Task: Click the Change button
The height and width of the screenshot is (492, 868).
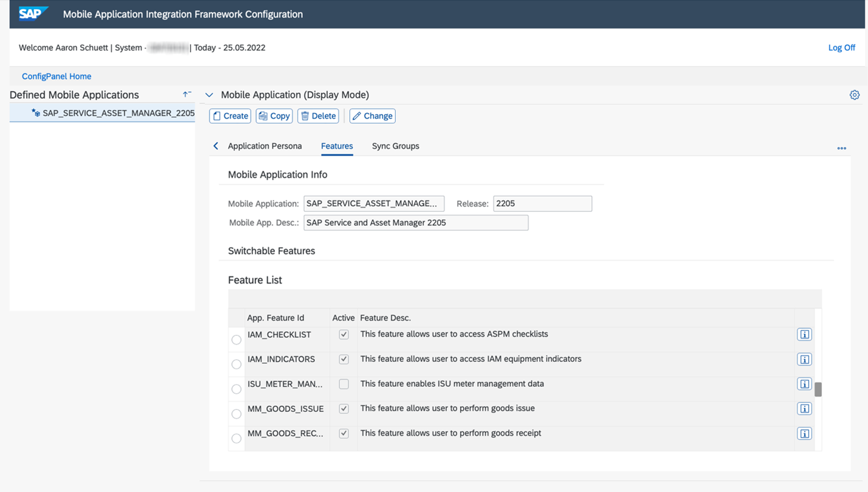Action: (373, 116)
